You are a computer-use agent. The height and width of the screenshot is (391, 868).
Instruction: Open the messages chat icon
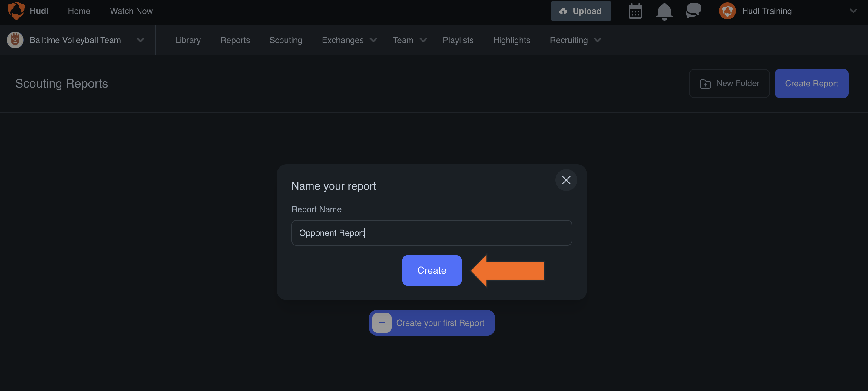(693, 11)
